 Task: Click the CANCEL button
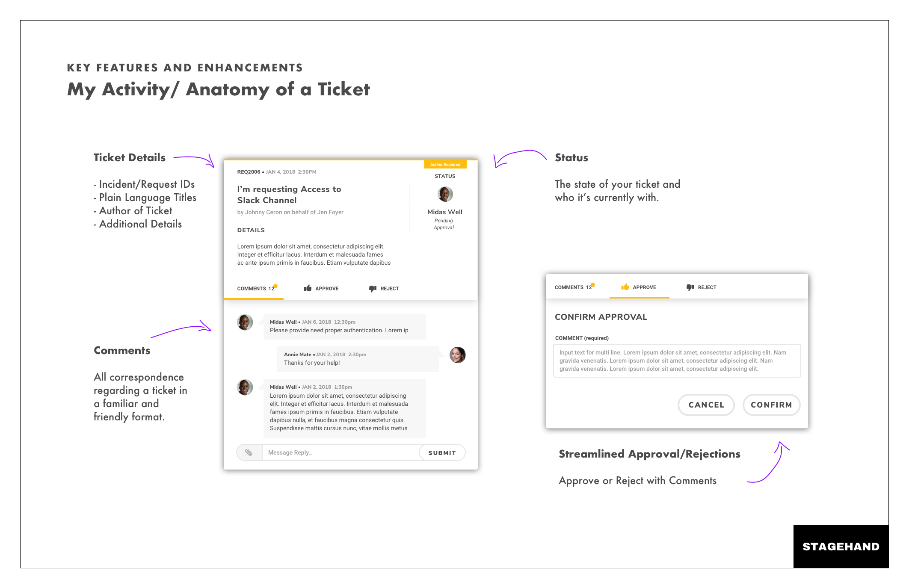coord(706,405)
